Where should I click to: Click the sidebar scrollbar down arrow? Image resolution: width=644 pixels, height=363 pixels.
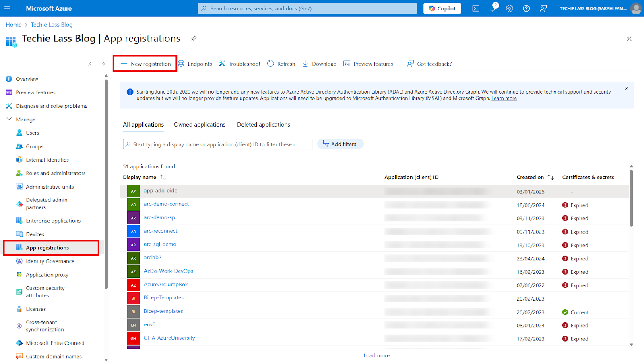point(106,360)
